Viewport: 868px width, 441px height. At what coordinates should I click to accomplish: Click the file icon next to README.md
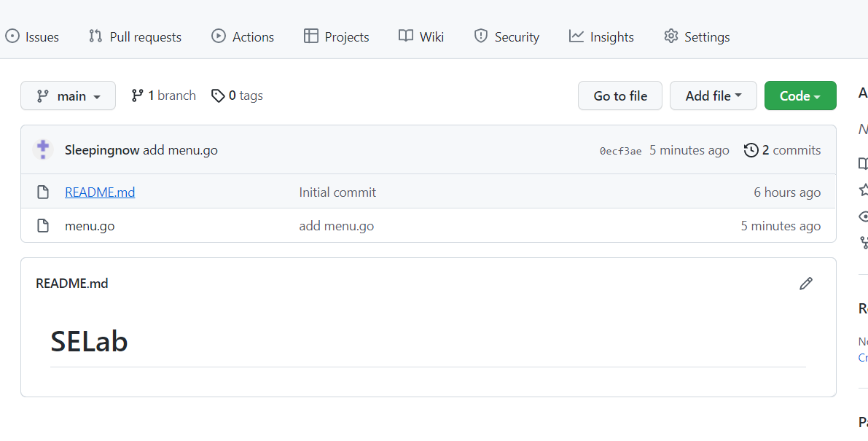(43, 192)
